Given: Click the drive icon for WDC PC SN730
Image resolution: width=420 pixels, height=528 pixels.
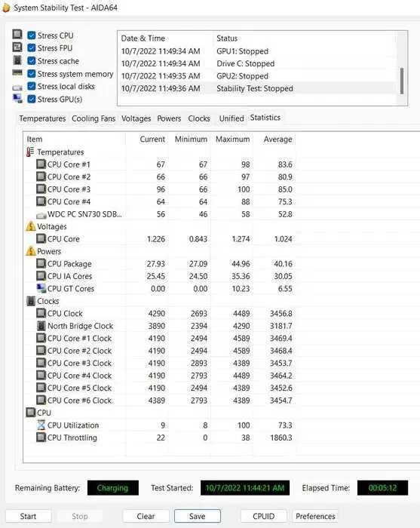Looking at the screenshot, I should [x=41, y=215].
